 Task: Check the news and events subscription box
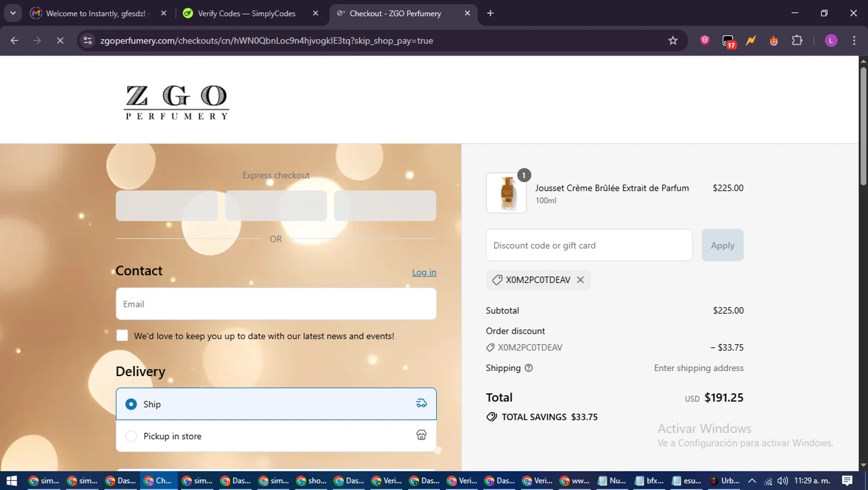tap(122, 336)
